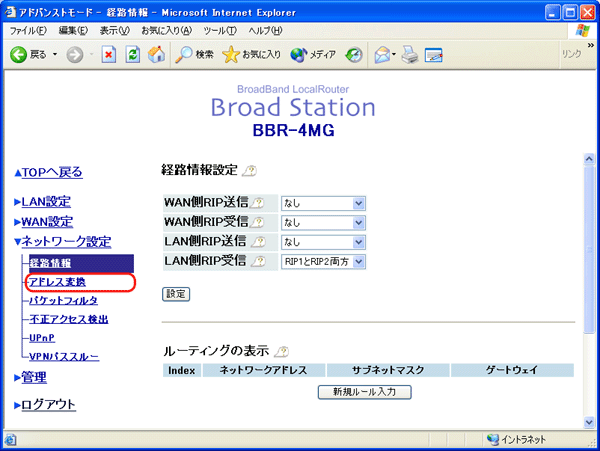The image size is (600, 451).
Task: Open the Search (検索) toolbar button
Action: (x=194, y=55)
